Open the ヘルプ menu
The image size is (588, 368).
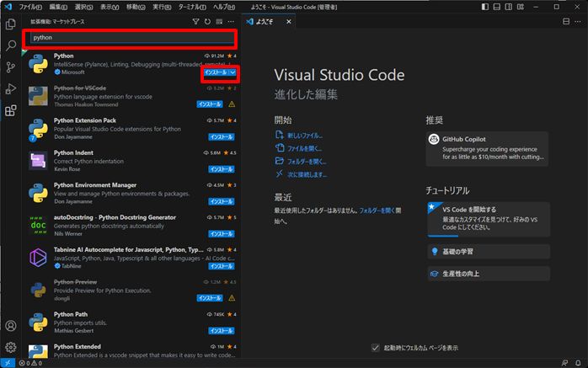(224, 7)
